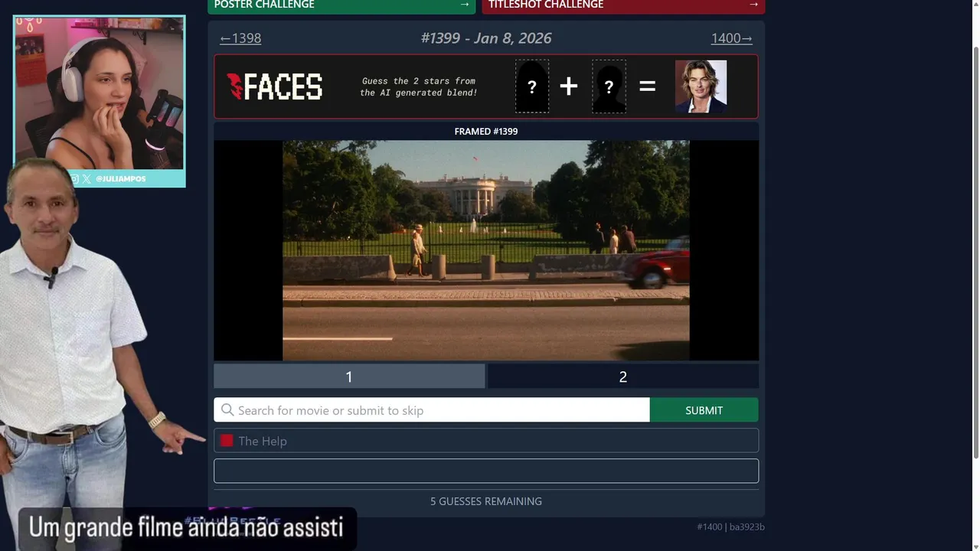This screenshot has width=980, height=551.
Task: Open the Poster Challenge banner
Action: click(x=341, y=6)
